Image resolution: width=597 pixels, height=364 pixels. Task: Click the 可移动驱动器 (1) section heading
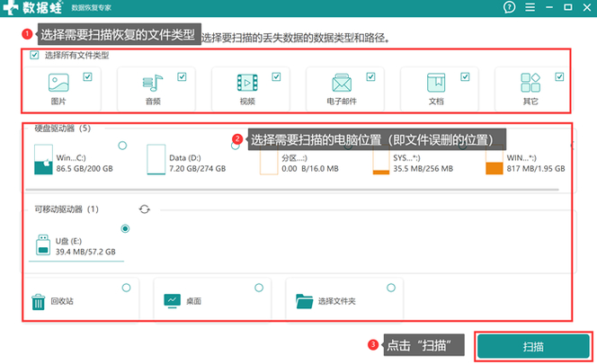click(x=67, y=209)
